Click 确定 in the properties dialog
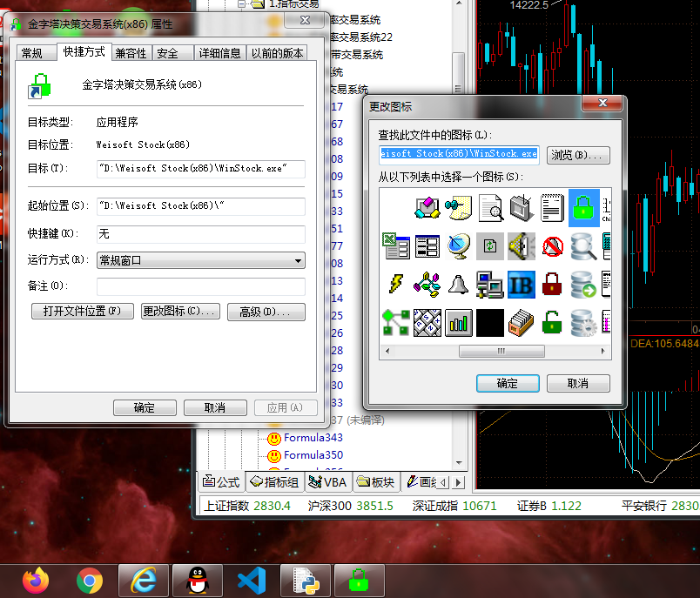This screenshot has height=598, width=700. pos(145,407)
